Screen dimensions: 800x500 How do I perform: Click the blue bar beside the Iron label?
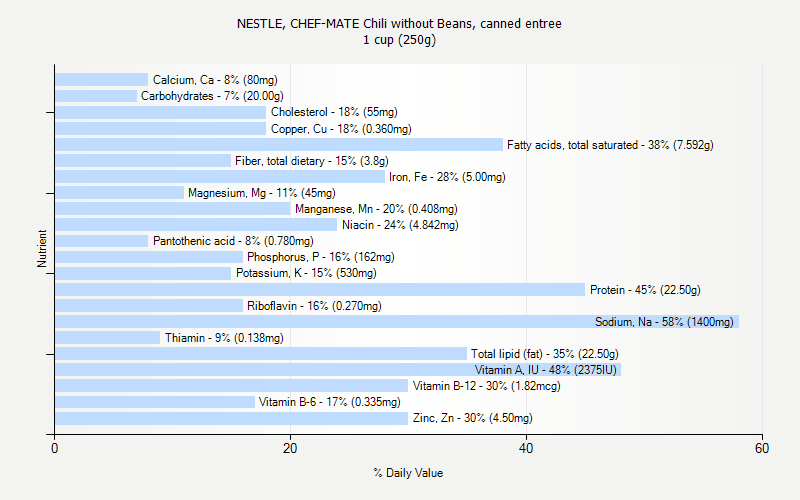pyautogui.click(x=220, y=177)
